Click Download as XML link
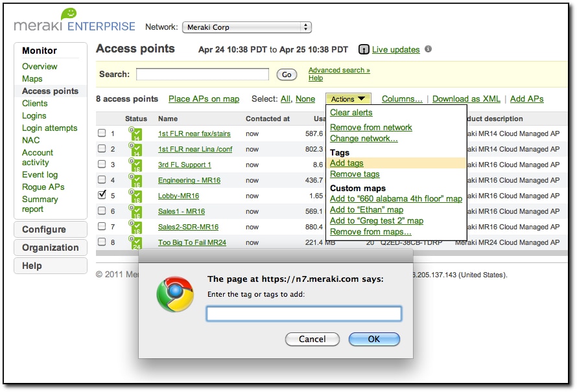 click(466, 99)
